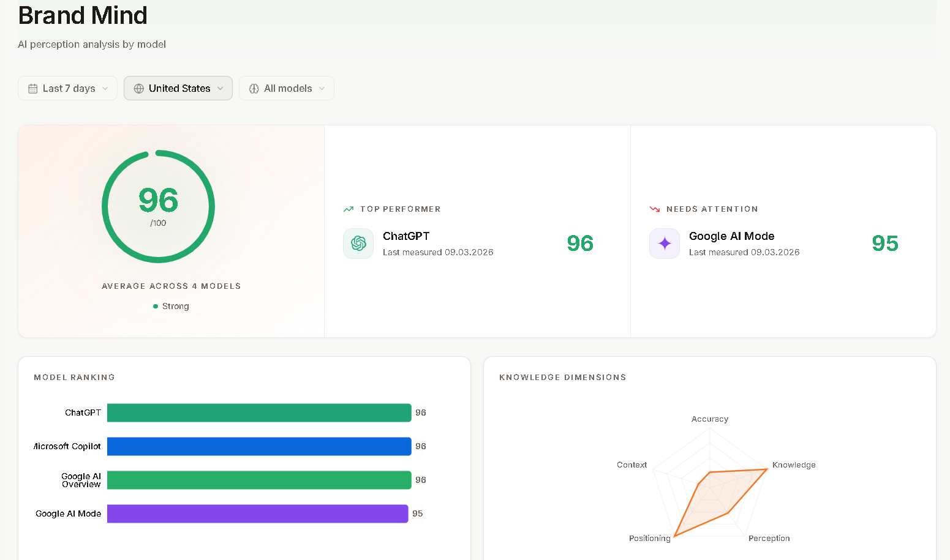Click the AI perception analysis by model subtitle
The width and height of the screenshot is (950, 560).
click(92, 45)
